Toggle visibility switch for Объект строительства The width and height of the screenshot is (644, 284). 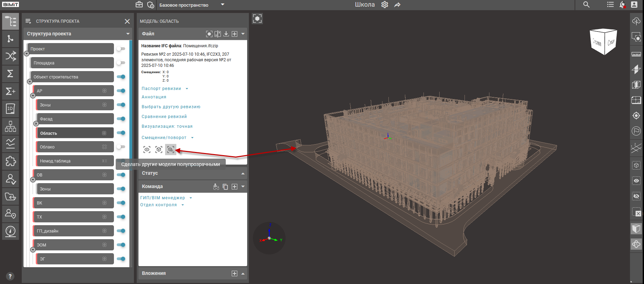121,77
